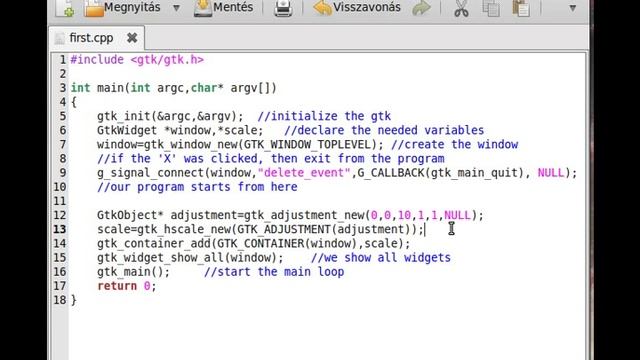The width and height of the screenshot is (640, 360).
Task: Click the closing brace on line 18
Action: (x=73, y=300)
